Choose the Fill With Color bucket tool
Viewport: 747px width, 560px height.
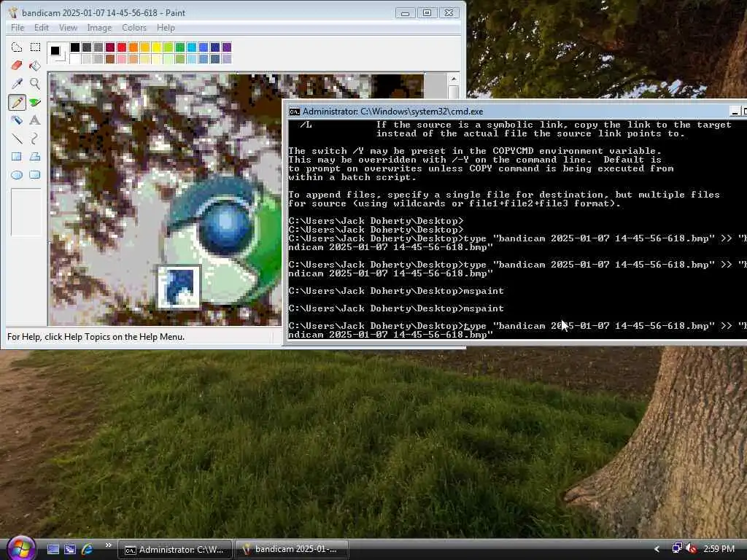click(35, 65)
